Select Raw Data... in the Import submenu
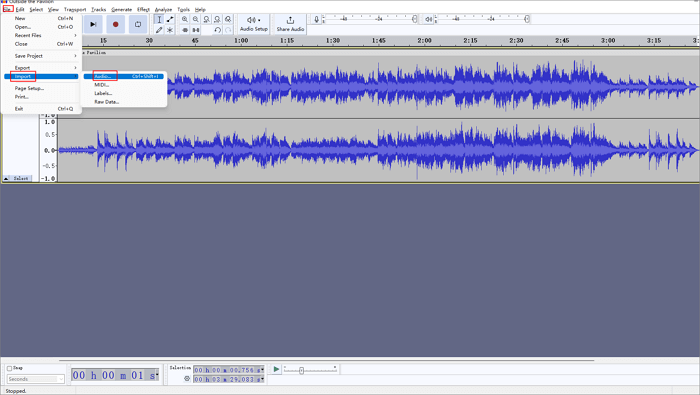The height and width of the screenshot is (395, 700). (x=124, y=102)
